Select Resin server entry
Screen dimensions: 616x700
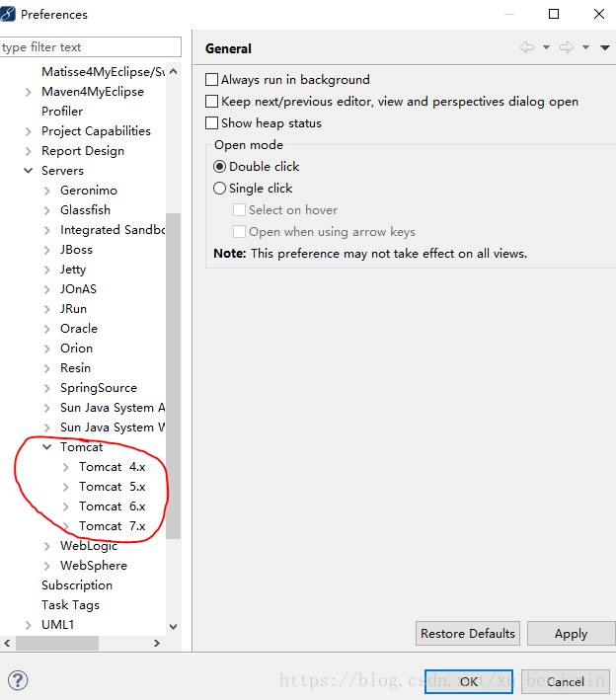pos(75,368)
